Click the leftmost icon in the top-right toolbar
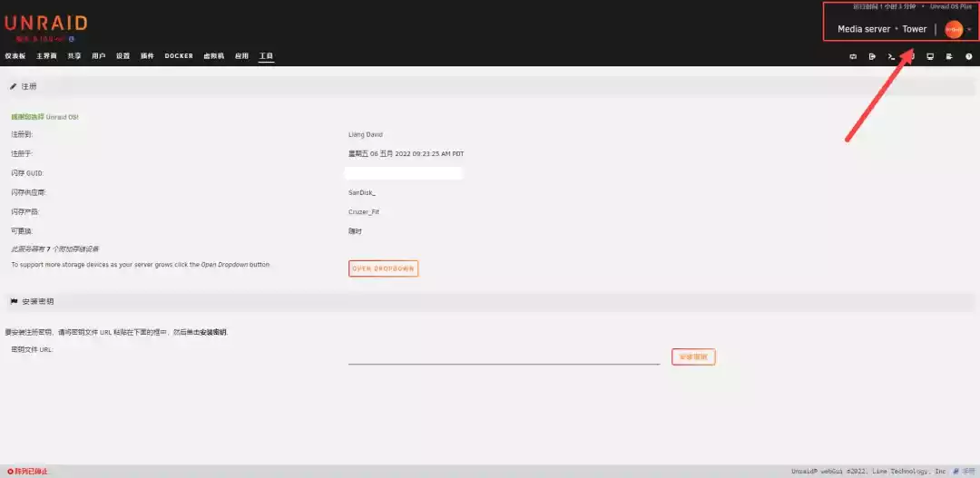980x478 pixels. (x=853, y=56)
